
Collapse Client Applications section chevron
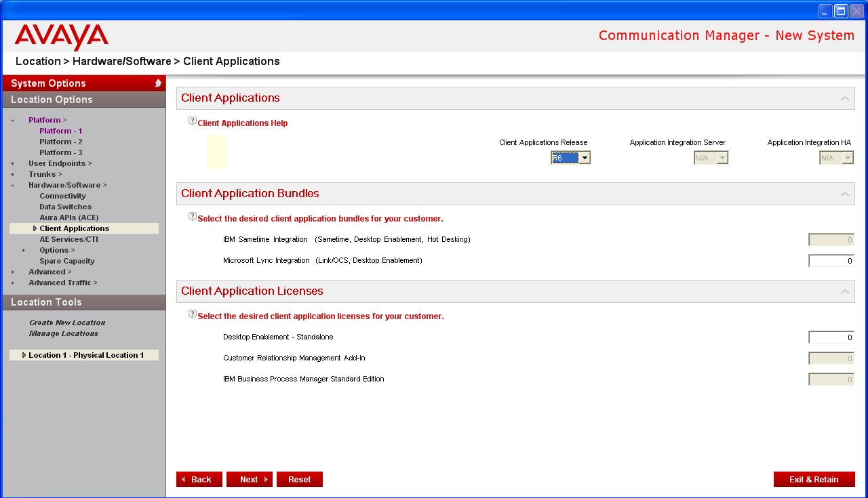click(x=845, y=99)
